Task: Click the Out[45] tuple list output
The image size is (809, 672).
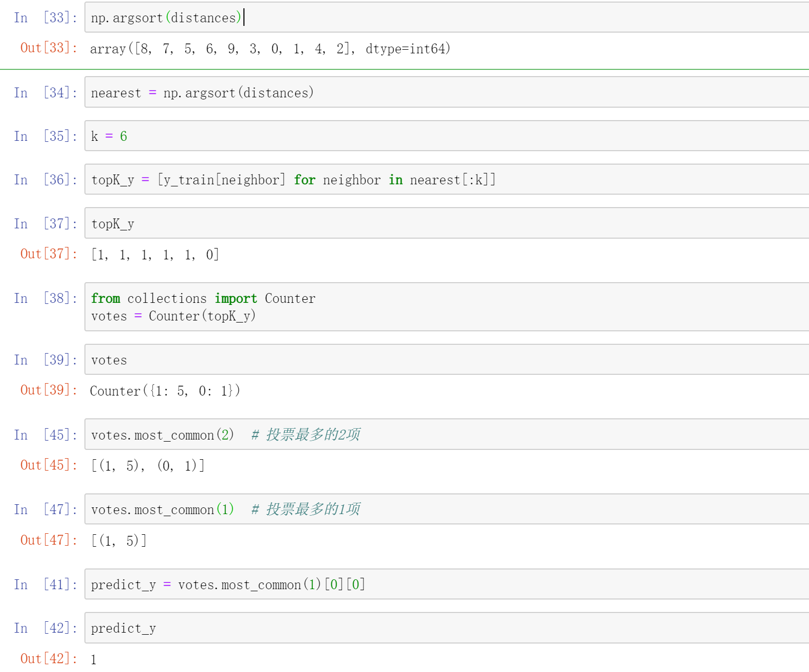Action: [x=148, y=465]
